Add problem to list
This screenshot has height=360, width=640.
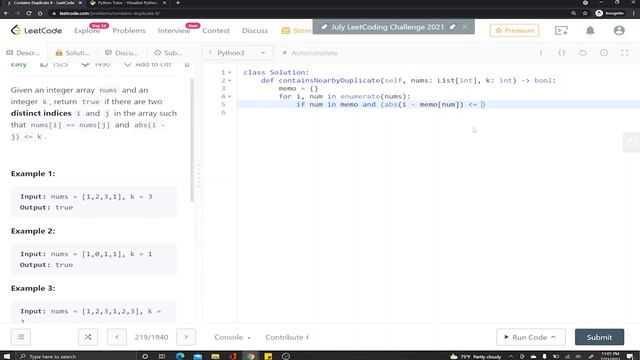pyautogui.click(x=147, y=64)
